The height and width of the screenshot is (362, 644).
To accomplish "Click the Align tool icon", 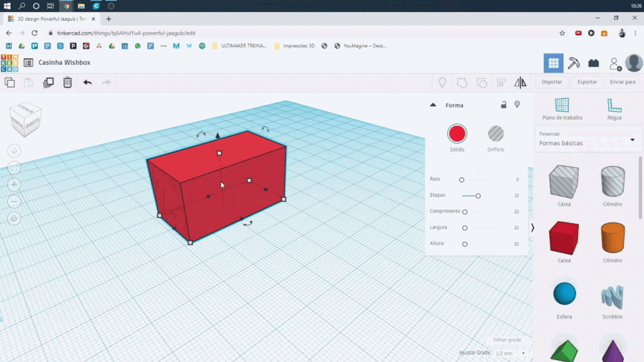I will (x=501, y=82).
